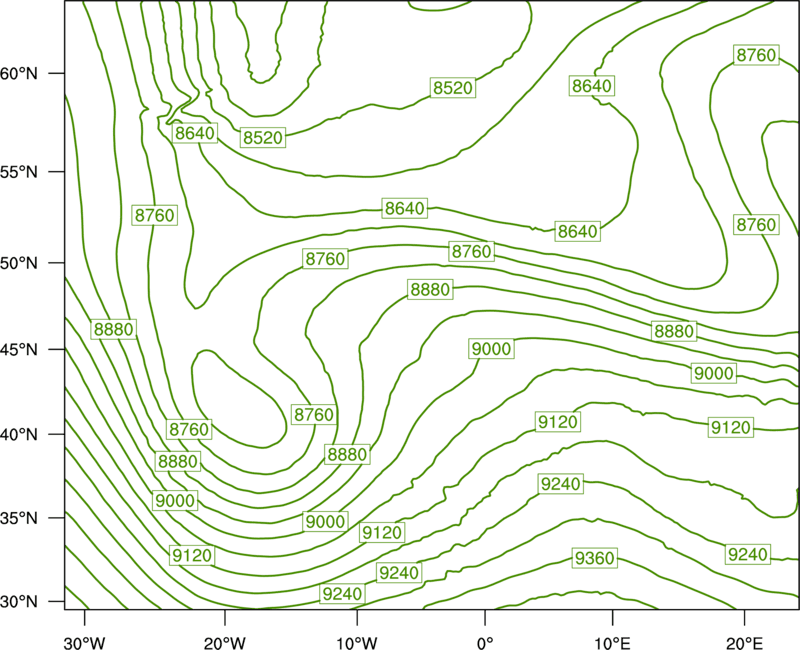Select the 35°N latitude tick label
Screen dimensions: 800x650
pos(19,518)
